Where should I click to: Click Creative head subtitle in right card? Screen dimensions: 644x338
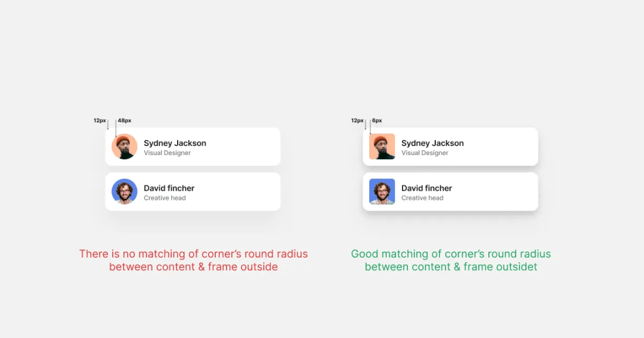click(x=422, y=198)
